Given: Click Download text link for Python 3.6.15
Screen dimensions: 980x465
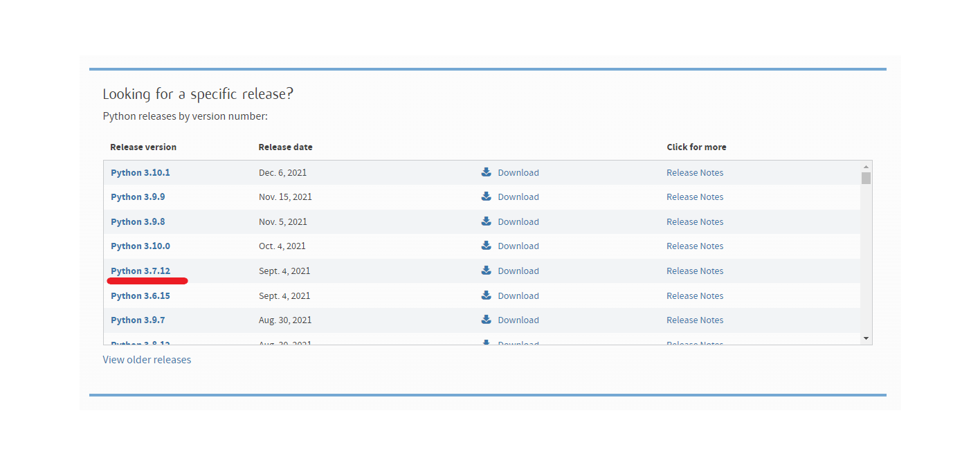Looking at the screenshot, I should pos(518,295).
